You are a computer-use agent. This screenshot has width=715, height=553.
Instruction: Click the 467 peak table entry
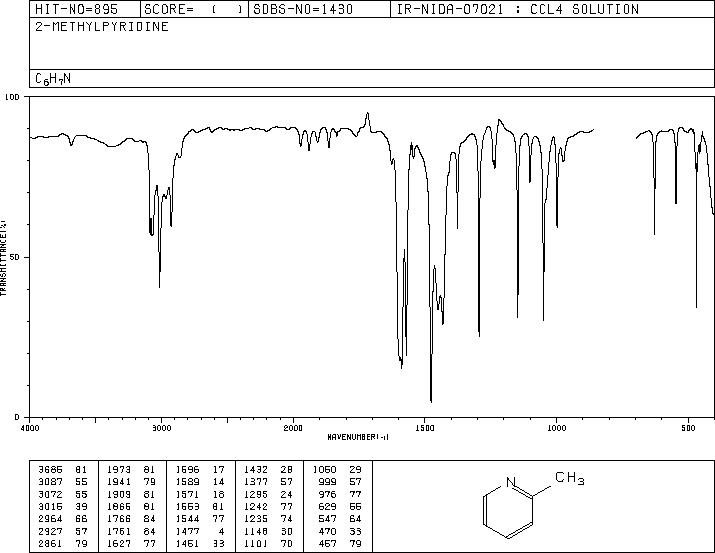340,544
